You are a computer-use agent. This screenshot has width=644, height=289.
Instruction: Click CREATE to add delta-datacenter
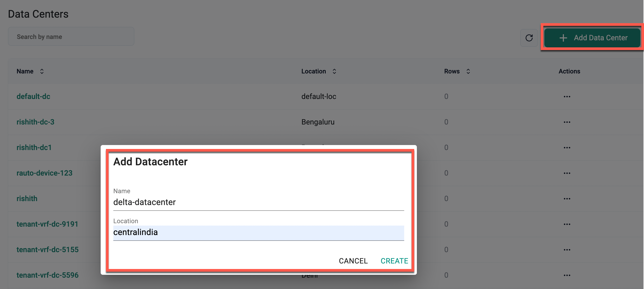[x=394, y=261]
